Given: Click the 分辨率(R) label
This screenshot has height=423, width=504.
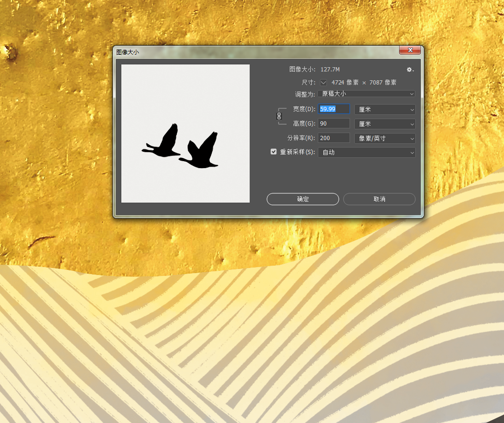Looking at the screenshot, I should click(301, 138).
